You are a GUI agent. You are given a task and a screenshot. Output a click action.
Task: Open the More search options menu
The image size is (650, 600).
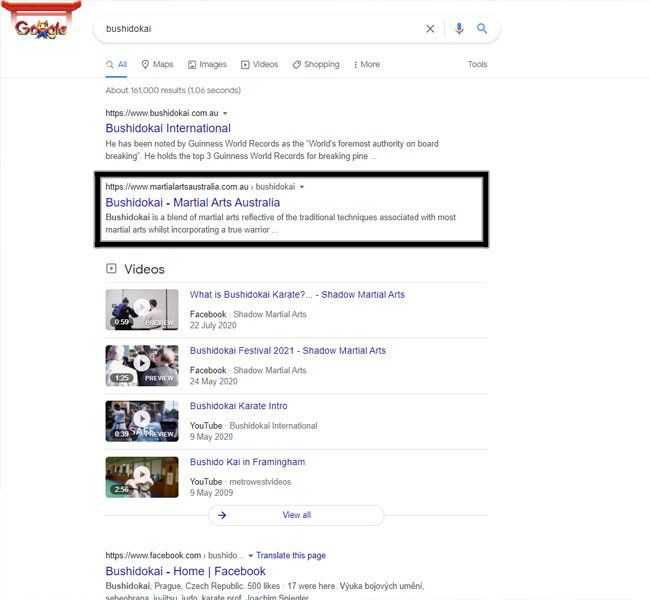click(367, 65)
